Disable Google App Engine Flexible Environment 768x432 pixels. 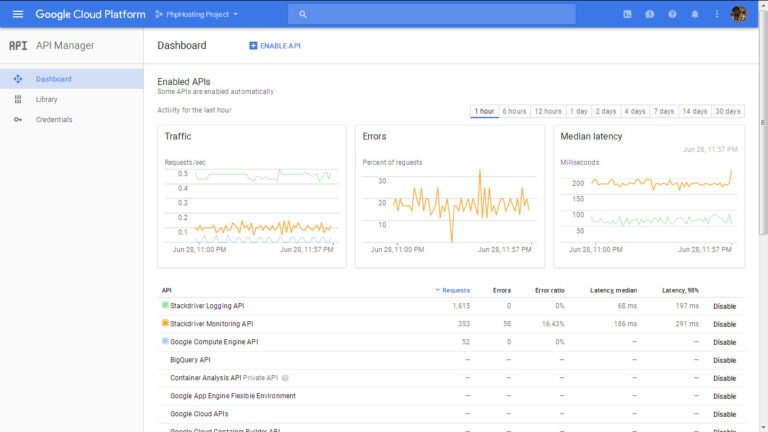point(724,396)
